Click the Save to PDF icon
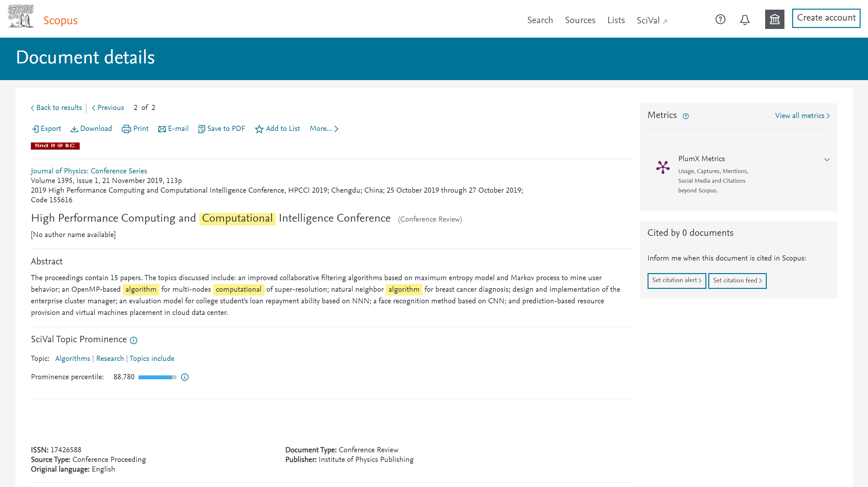 (201, 129)
